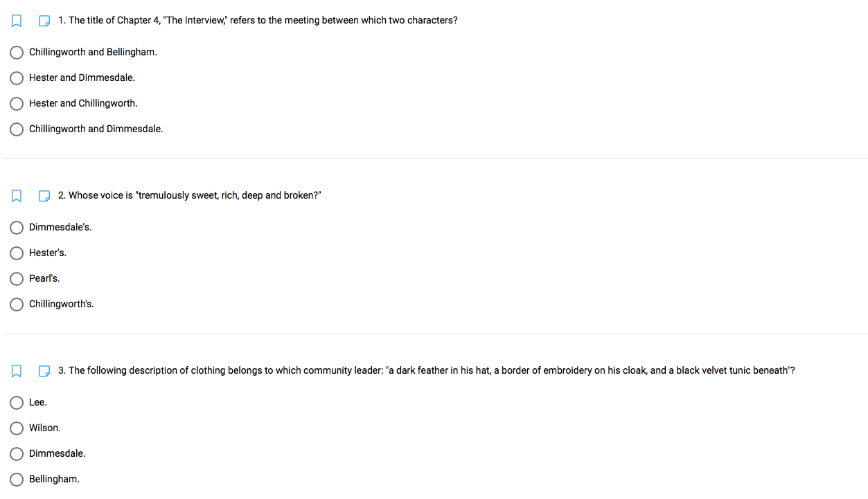Choose 'Hester's' as answer to question 2
Viewport: 868px width, 499px height.
pos(16,253)
